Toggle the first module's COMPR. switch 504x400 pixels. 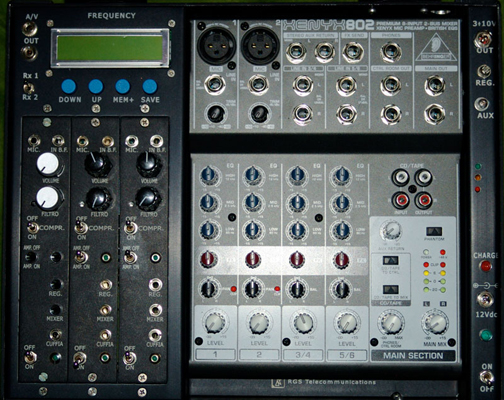coord(32,228)
